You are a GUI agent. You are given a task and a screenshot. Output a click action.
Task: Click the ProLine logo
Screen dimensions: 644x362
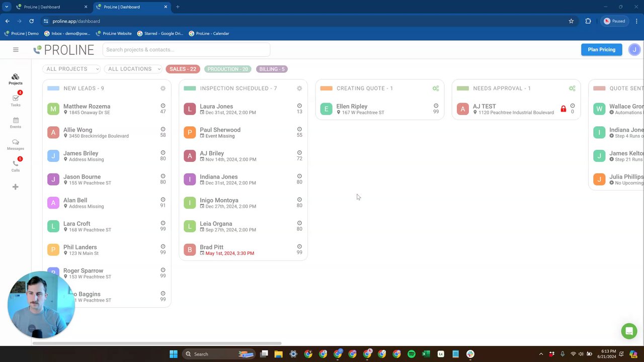tap(63, 50)
